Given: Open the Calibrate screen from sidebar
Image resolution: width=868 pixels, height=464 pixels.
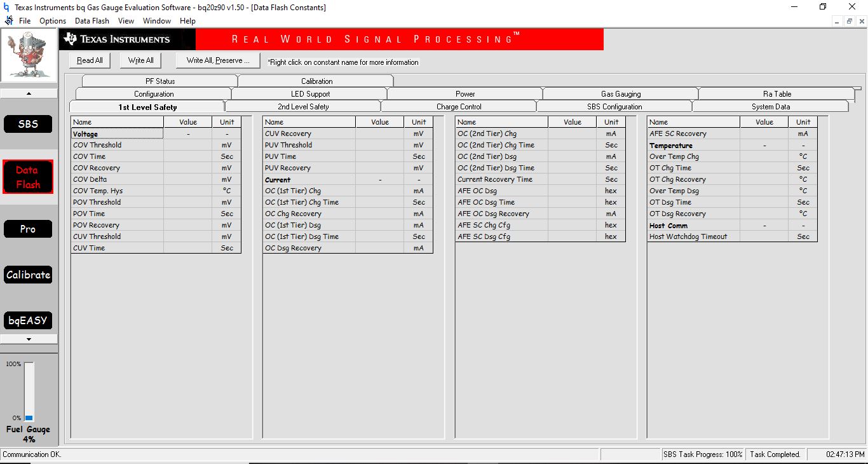Looking at the screenshot, I should (x=28, y=275).
